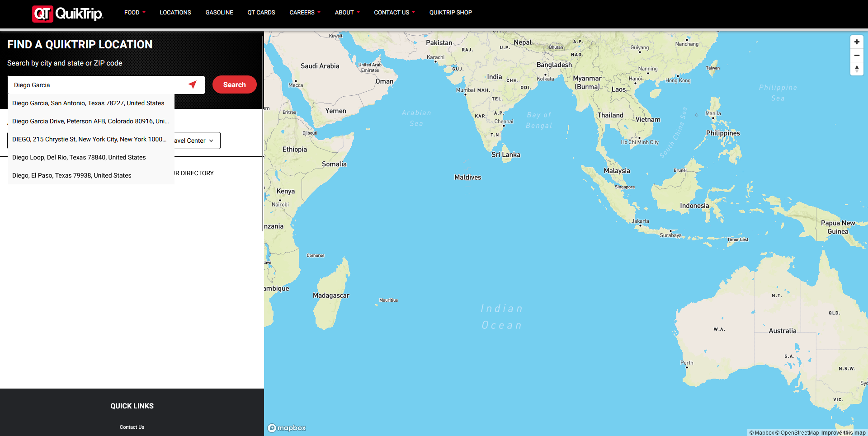Open the Food dropdown menu
Viewport: 868px width, 436px height.
click(x=135, y=13)
